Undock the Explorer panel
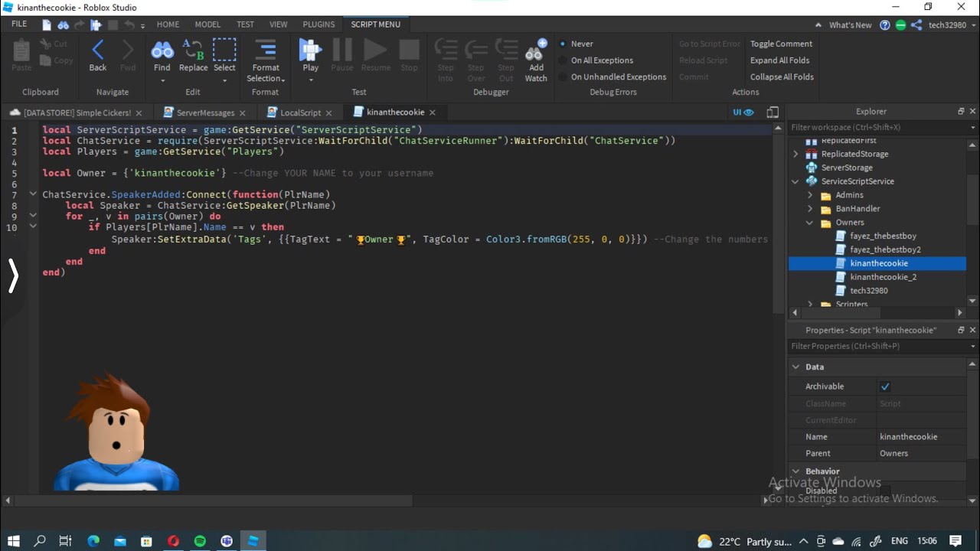Viewport: 980px width, 551px height. (x=961, y=111)
